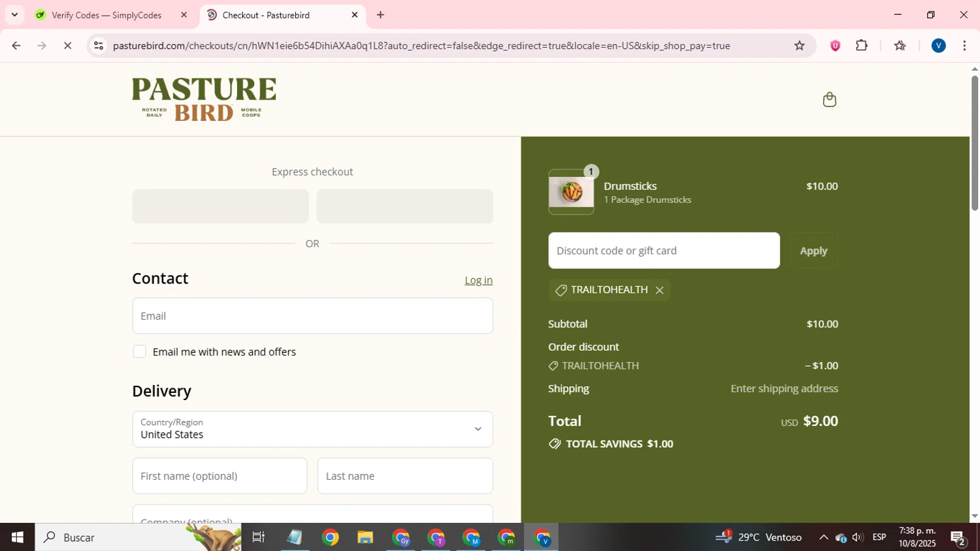Open the Extensions puzzle icon
The width and height of the screenshot is (980, 551).
[862, 46]
